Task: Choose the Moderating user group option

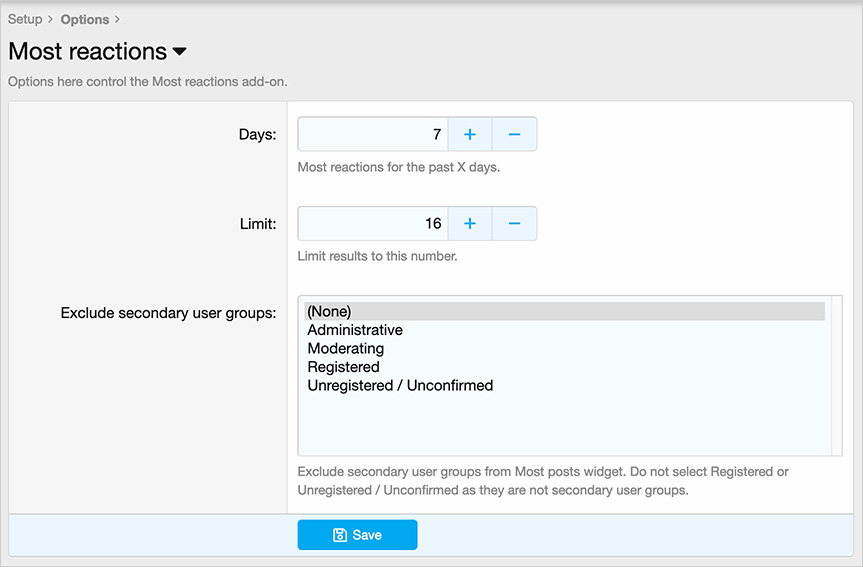Action: tap(345, 349)
